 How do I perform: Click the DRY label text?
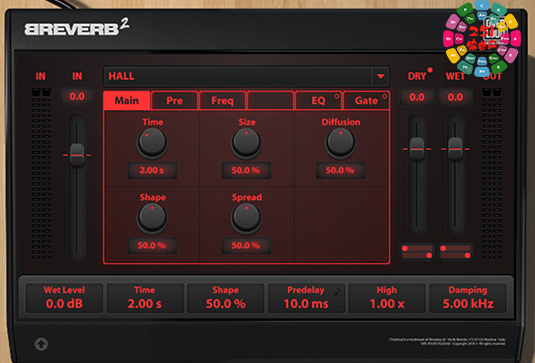coord(417,76)
